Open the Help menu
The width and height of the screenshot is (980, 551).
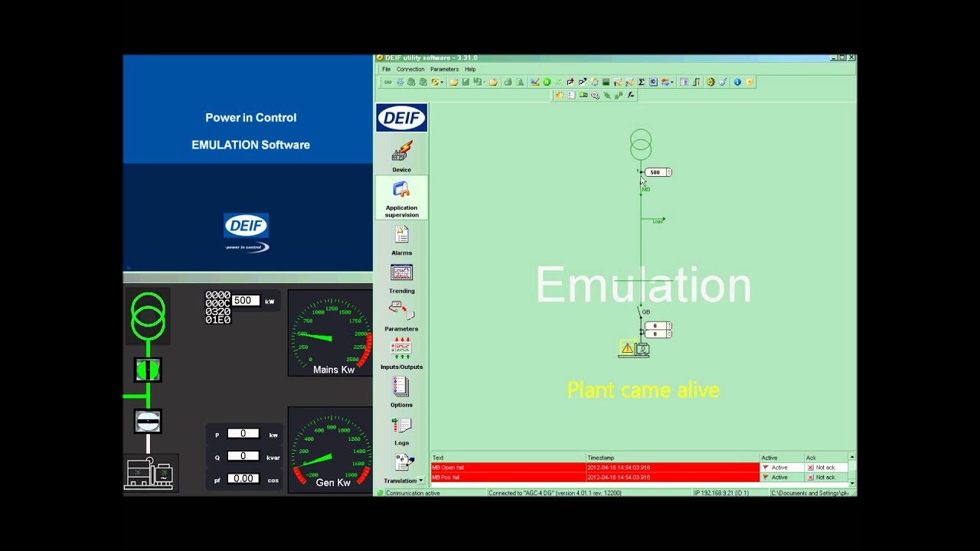(470, 69)
